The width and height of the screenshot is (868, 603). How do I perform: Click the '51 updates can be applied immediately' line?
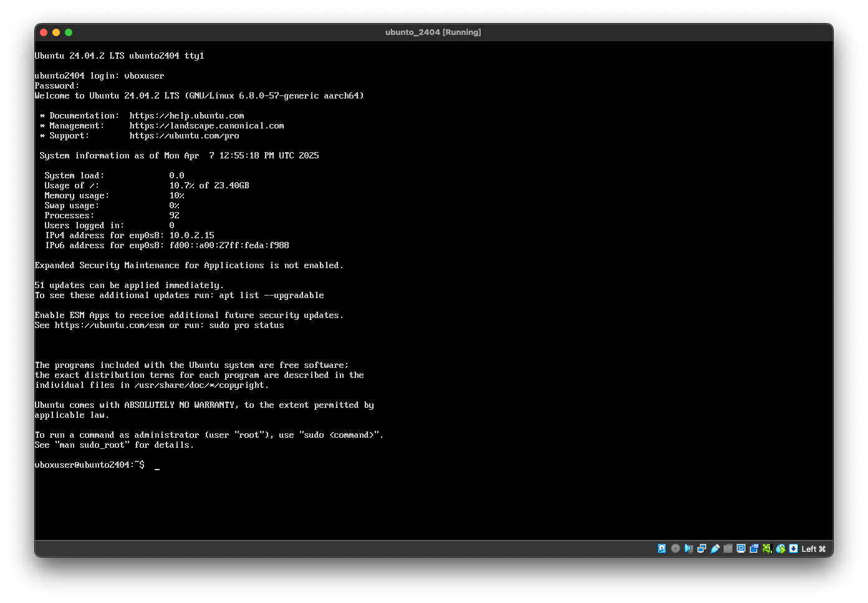pyautogui.click(x=129, y=286)
